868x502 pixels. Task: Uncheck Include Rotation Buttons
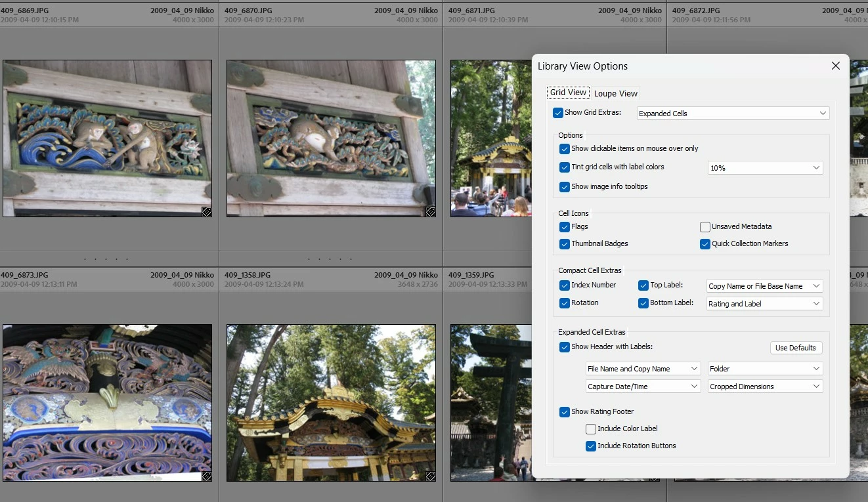[x=591, y=446]
